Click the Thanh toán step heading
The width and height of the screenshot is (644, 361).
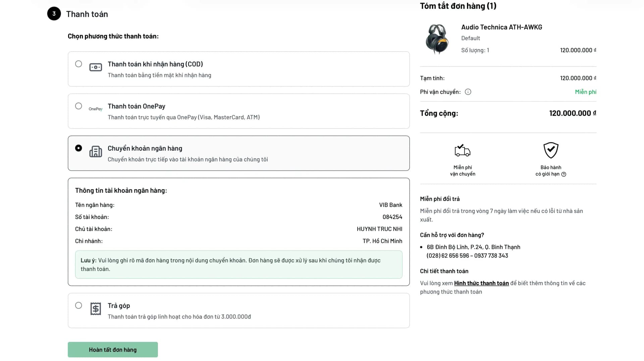87,14
